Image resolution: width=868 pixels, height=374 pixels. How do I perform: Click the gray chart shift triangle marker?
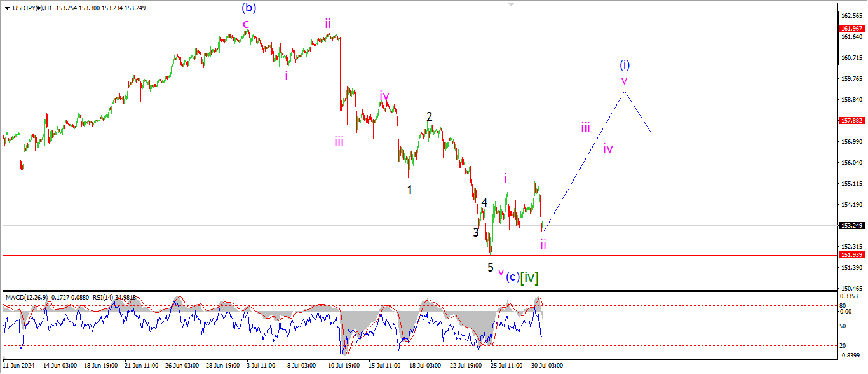point(510,4)
